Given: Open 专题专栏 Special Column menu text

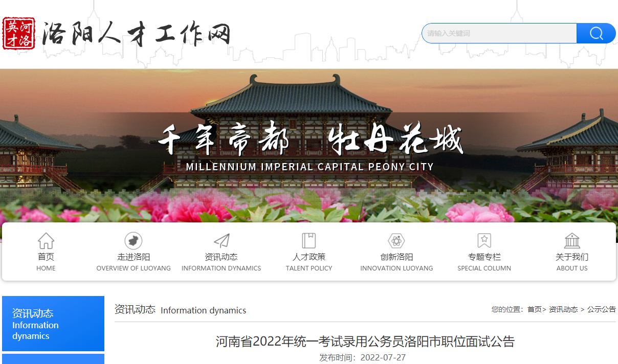Looking at the screenshot, I should [484, 262].
